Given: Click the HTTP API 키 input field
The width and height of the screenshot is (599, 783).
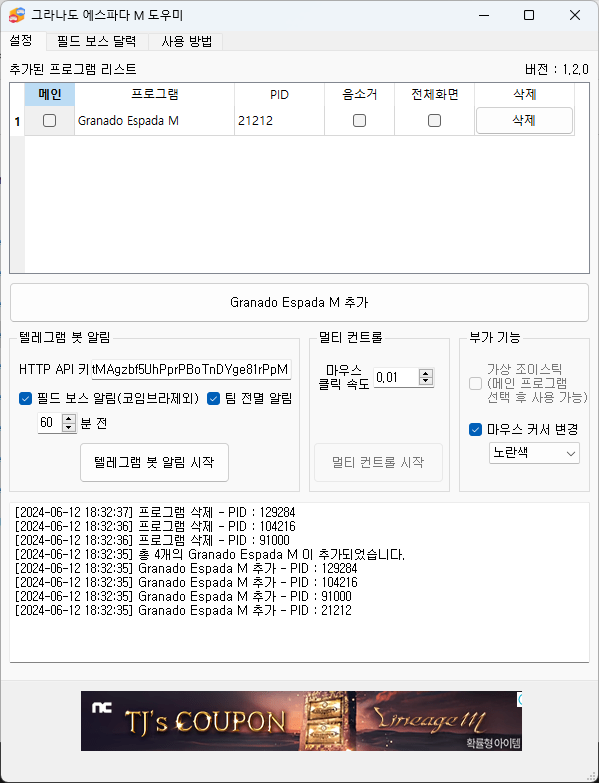Looking at the screenshot, I should (191, 370).
